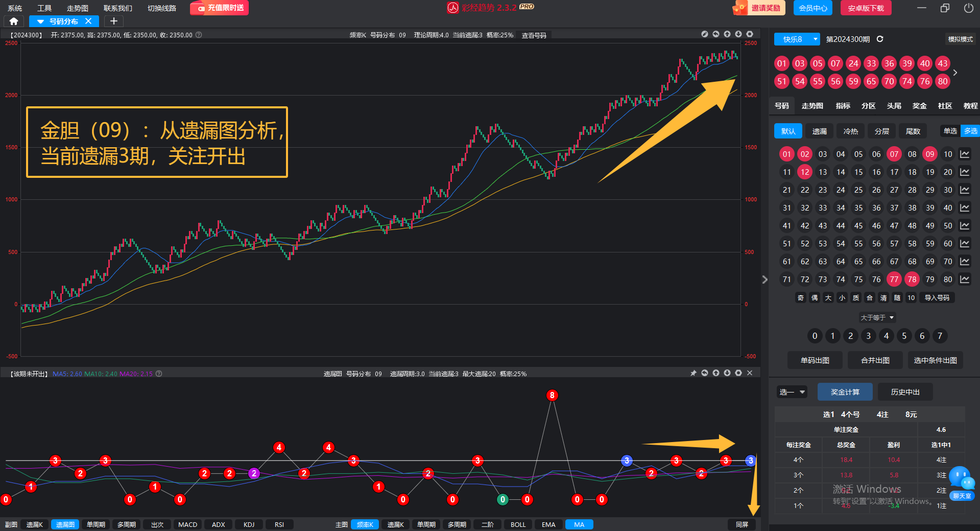
Task: Click the up arrow icon in sub-chart header
Action: tap(716, 373)
